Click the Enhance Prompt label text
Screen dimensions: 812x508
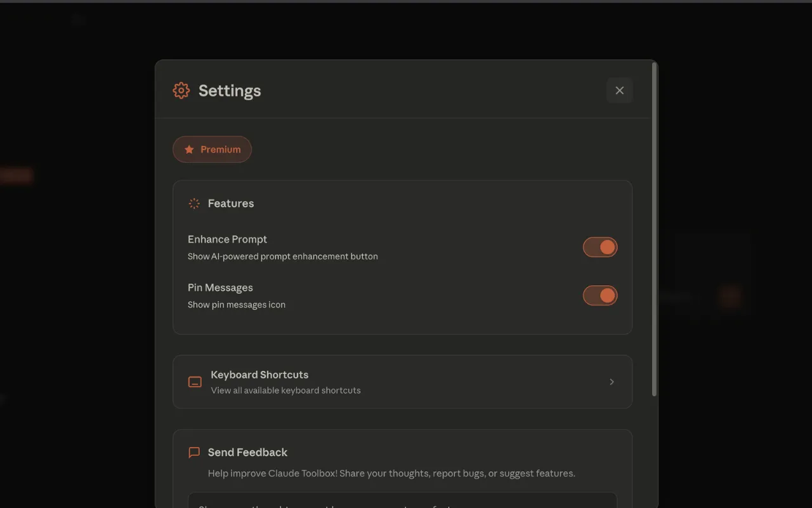[x=227, y=239]
